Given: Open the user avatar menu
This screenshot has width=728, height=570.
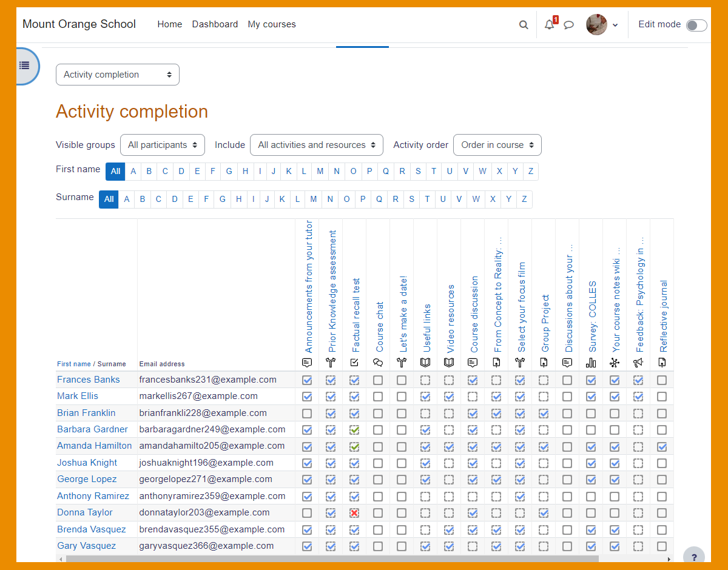Looking at the screenshot, I should [x=602, y=25].
